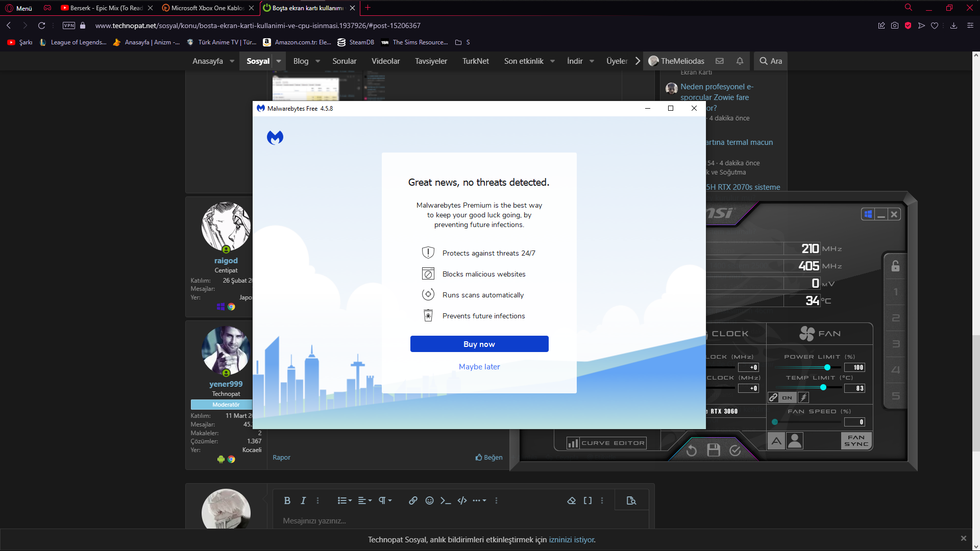The image size is (980, 551).
Task: Select Afterburner profile slot 1
Action: [x=895, y=292]
